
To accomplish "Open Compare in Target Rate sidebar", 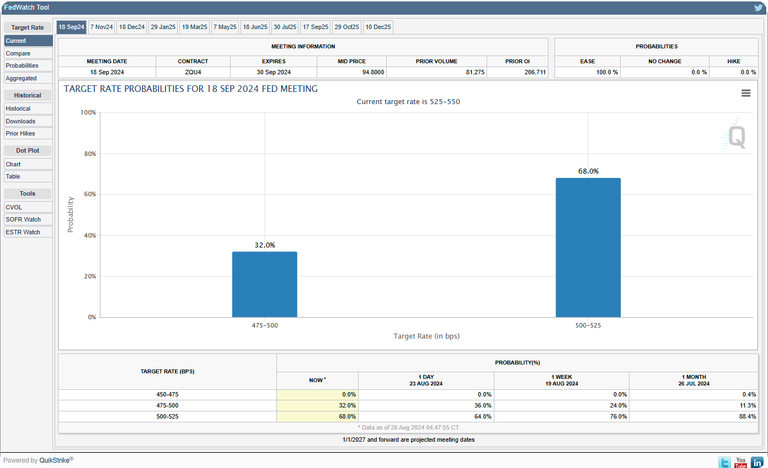I will (x=18, y=53).
